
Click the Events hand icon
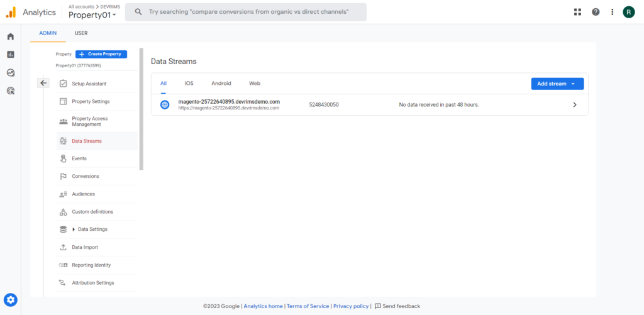tap(64, 158)
